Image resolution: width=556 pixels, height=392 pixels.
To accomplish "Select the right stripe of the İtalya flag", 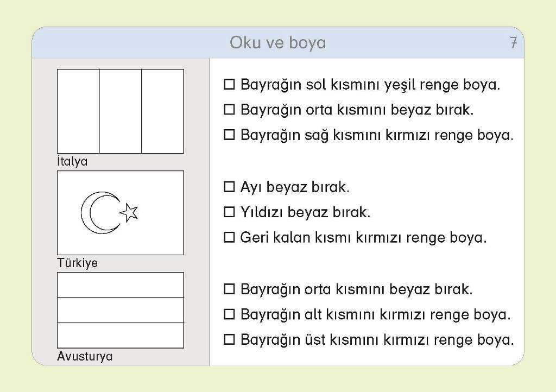I will click(162, 111).
